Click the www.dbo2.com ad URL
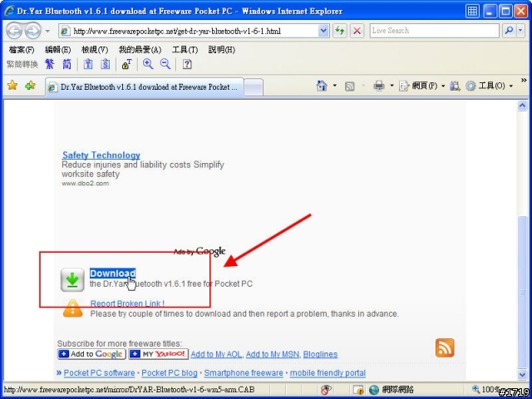 tap(85, 183)
